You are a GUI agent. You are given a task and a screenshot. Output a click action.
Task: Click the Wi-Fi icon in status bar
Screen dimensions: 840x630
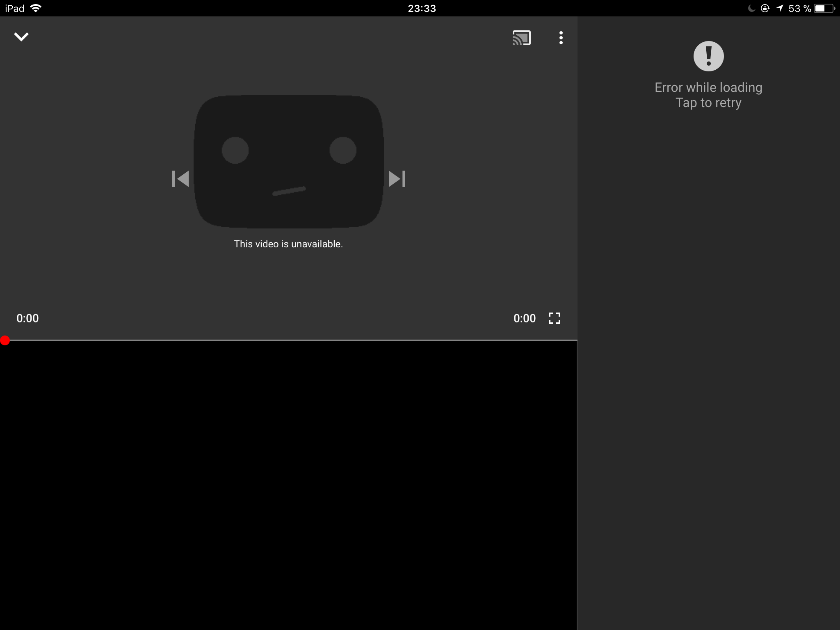[x=36, y=7]
